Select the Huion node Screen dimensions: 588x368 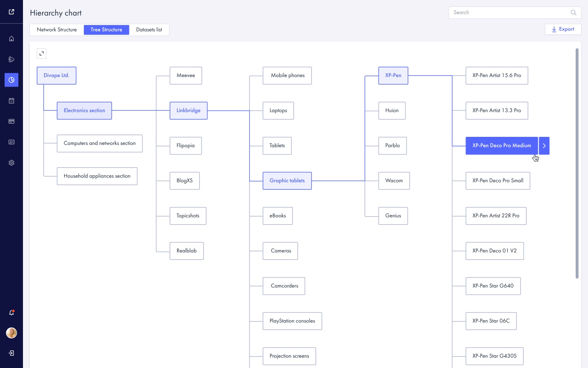(392, 110)
